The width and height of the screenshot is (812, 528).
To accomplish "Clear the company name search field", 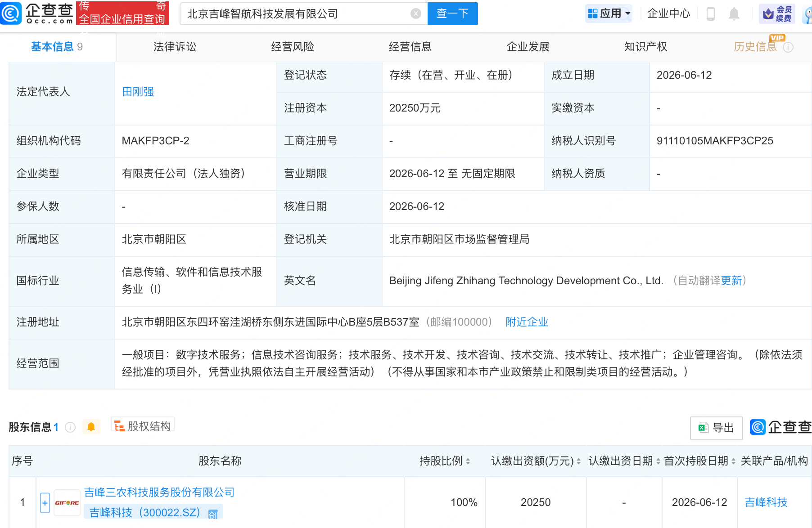I will click(x=416, y=14).
